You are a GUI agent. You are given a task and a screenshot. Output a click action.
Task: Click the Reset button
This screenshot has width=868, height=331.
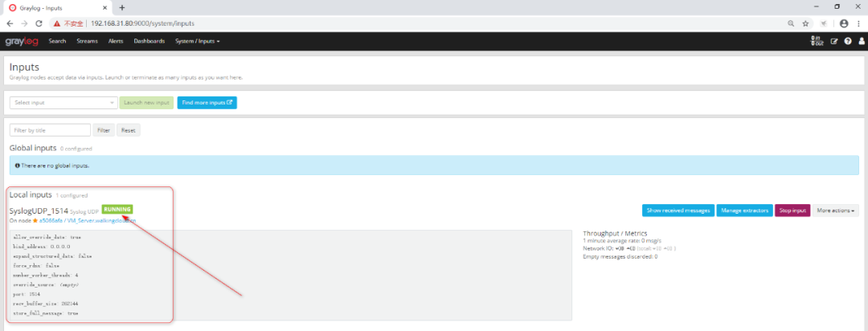click(x=129, y=130)
